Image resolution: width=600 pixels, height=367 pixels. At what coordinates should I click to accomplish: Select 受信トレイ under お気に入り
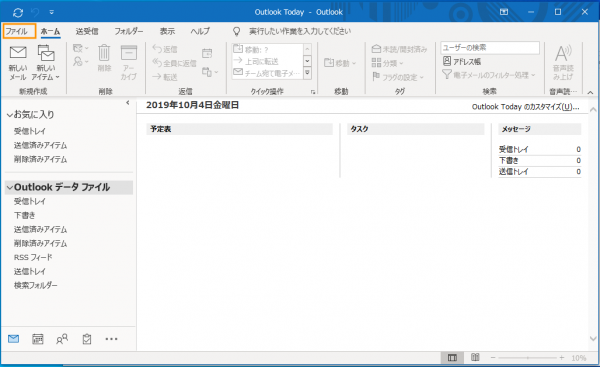click(30, 131)
